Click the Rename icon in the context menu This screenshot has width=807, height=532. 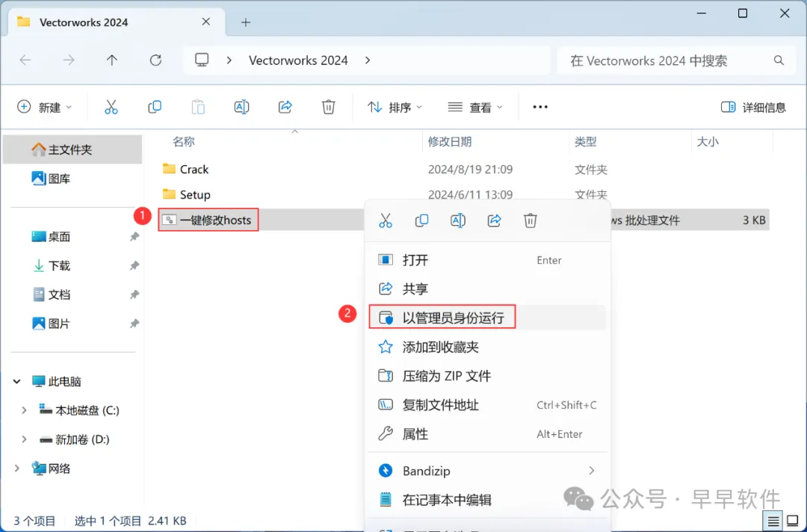point(457,220)
